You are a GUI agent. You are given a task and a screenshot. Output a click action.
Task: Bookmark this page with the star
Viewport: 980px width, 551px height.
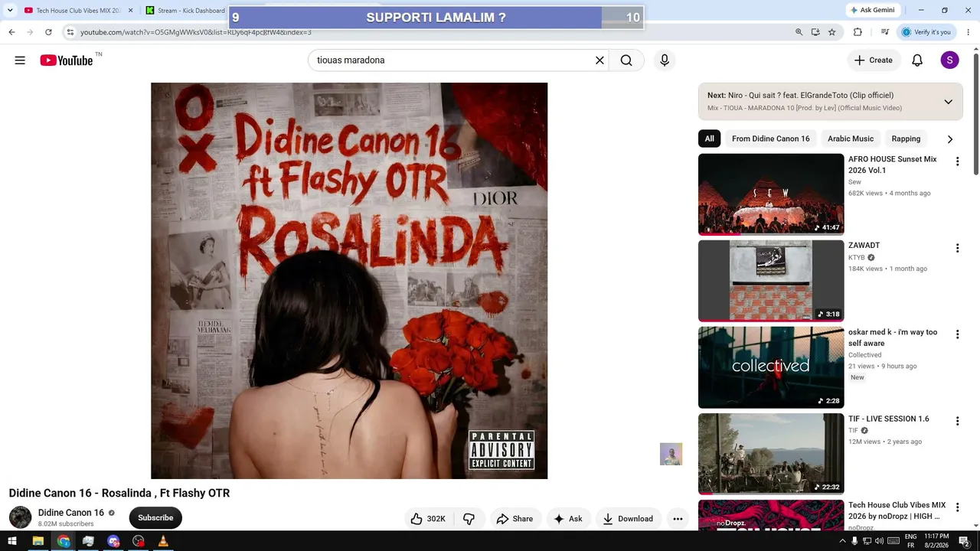coord(831,32)
